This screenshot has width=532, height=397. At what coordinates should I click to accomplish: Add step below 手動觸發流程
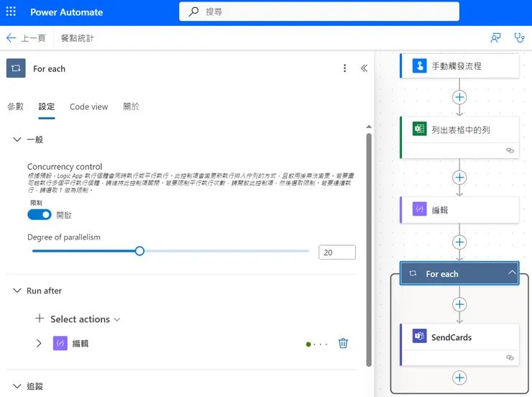pyautogui.click(x=459, y=97)
